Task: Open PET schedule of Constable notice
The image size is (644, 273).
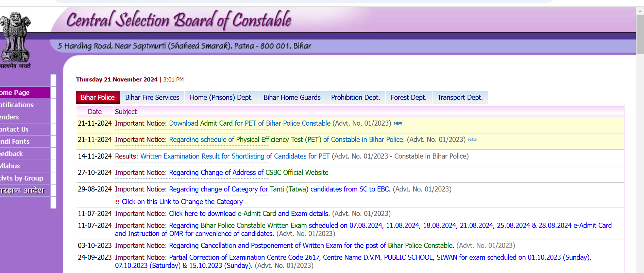Action: click(287, 140)
